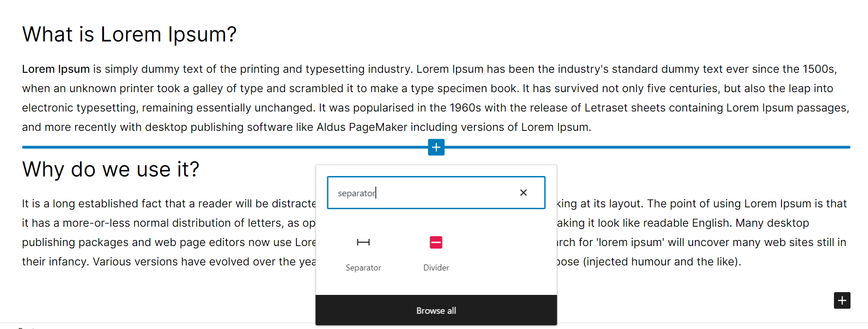Click the Divider label to insert it
868x329 pixels.
click(x=436, y=267)
